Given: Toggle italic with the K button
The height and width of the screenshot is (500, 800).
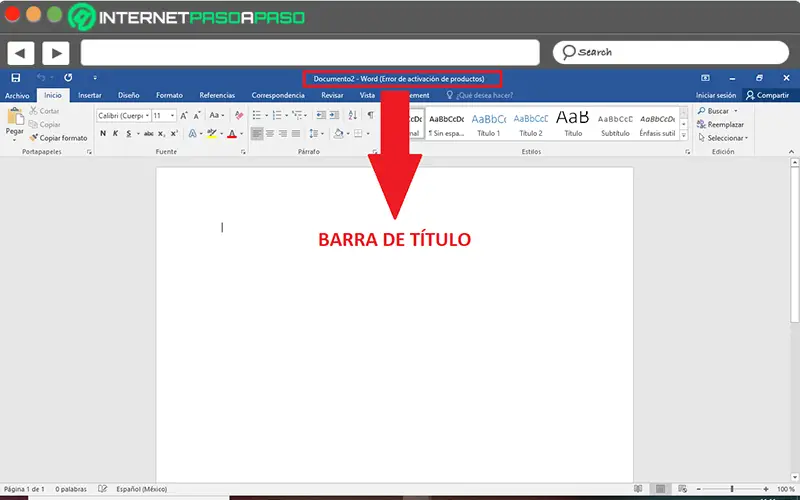Looking at the screenshot, I should (116, 134).
